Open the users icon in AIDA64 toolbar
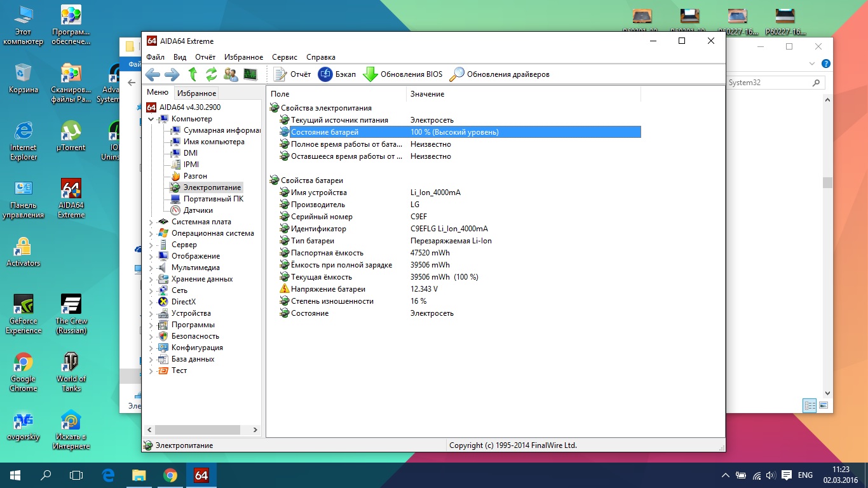868x488 pixels. coord(231,74)
